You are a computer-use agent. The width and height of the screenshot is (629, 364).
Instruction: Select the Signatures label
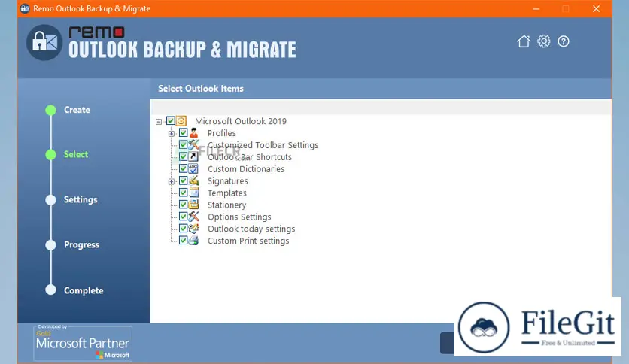tap(227, 181)
